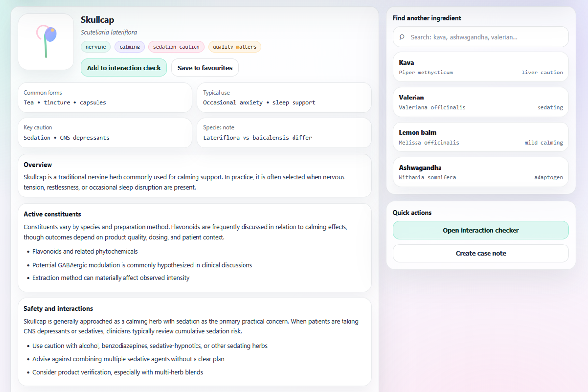Open the Valerian ingredient entry
Image resolution: width=588 pixels, height=392 pixels.
click(x=481, y=102)
